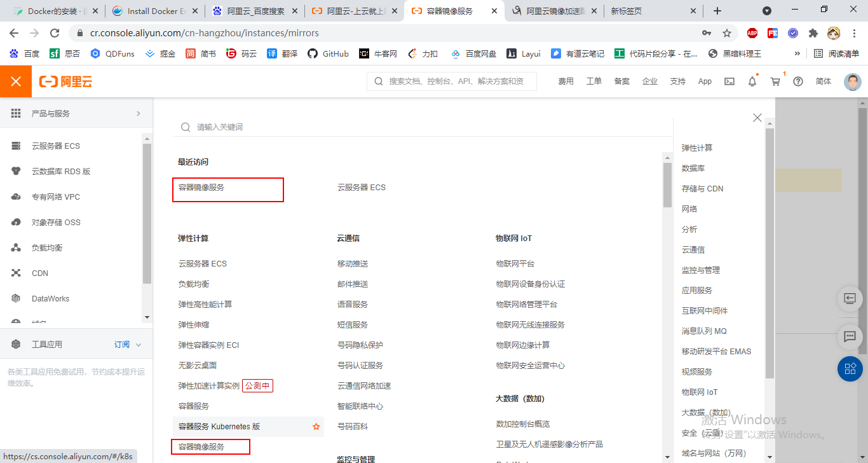Select DataWorks in sidebar
The height and width of the screenshot is (463, 868).
point(51,299)
